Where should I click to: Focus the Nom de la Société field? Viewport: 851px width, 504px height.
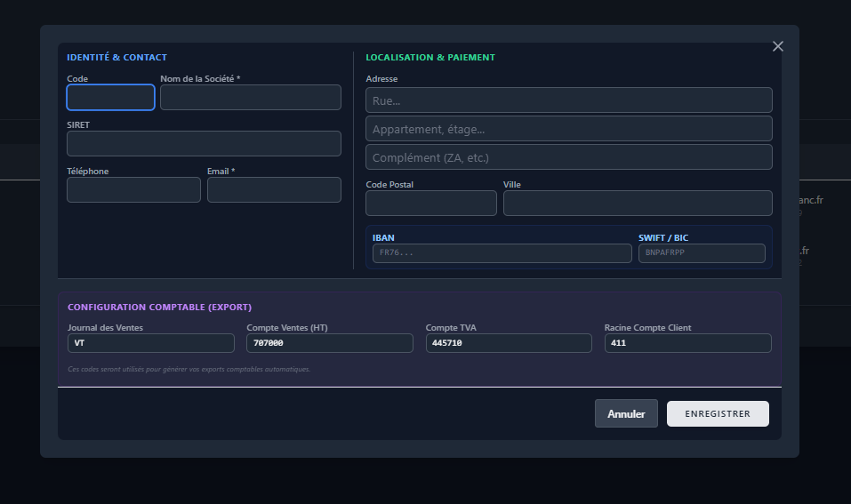(251, 98)
